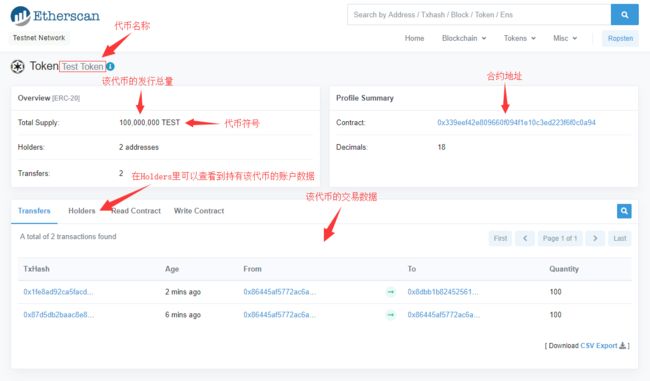Click the Quantity column header
Screen dimensions: 650x381
[x=564, y=269]
